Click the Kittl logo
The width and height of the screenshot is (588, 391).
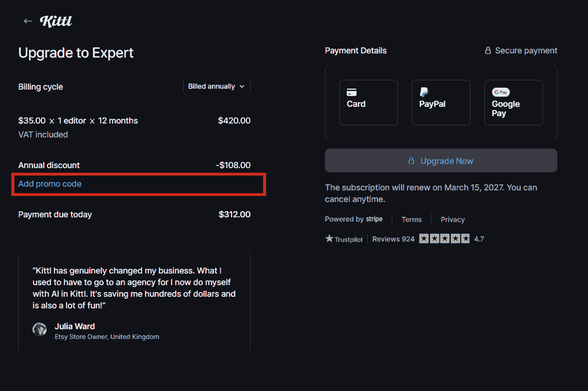click(x=56, y=21)
